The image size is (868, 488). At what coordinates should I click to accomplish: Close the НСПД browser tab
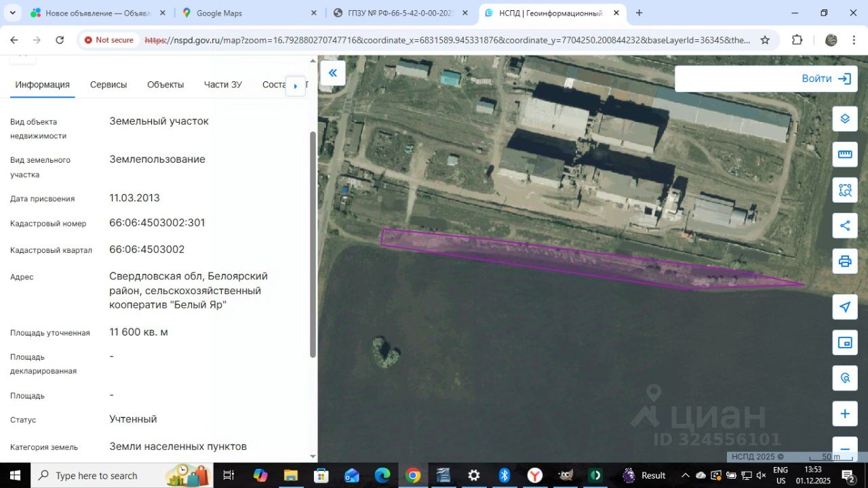click(x=616, y=13)
